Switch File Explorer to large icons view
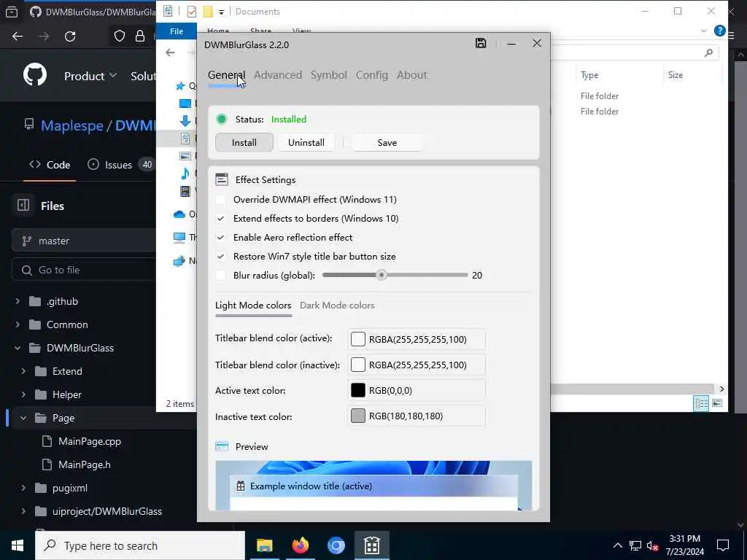 click(x=717, y=403)
